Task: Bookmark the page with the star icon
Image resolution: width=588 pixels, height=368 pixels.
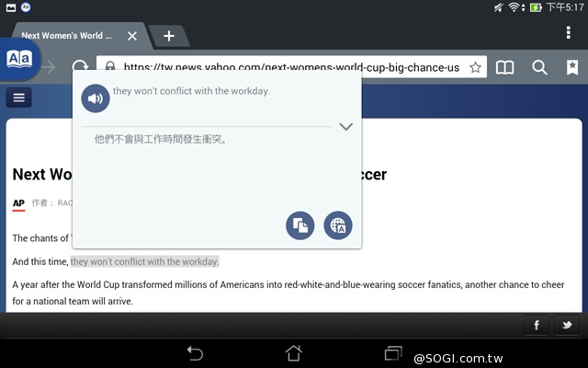Action: coord(476,67)
